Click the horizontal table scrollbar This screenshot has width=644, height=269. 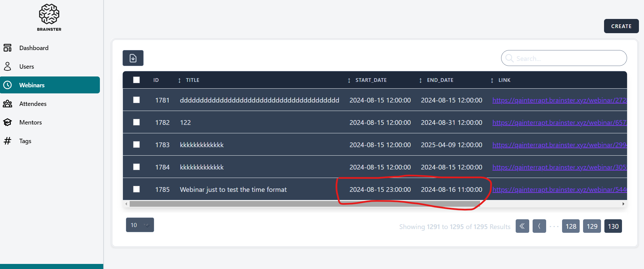tap(305, 204)
